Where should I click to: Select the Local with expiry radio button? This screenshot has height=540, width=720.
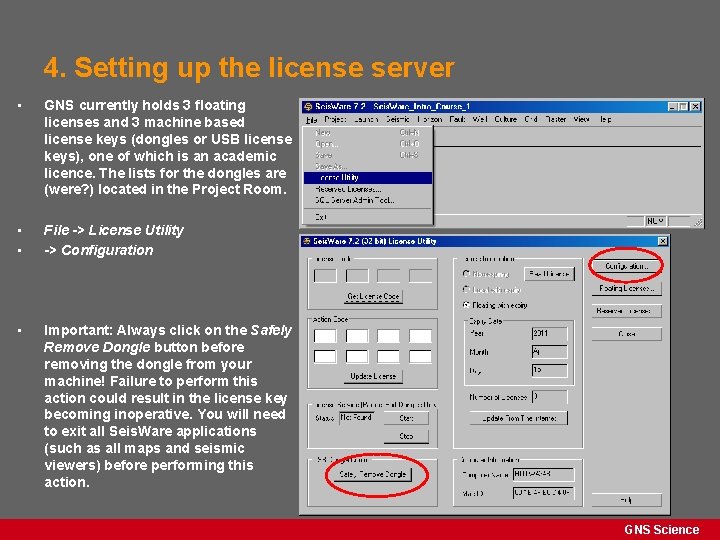click(x=466, y=290)
